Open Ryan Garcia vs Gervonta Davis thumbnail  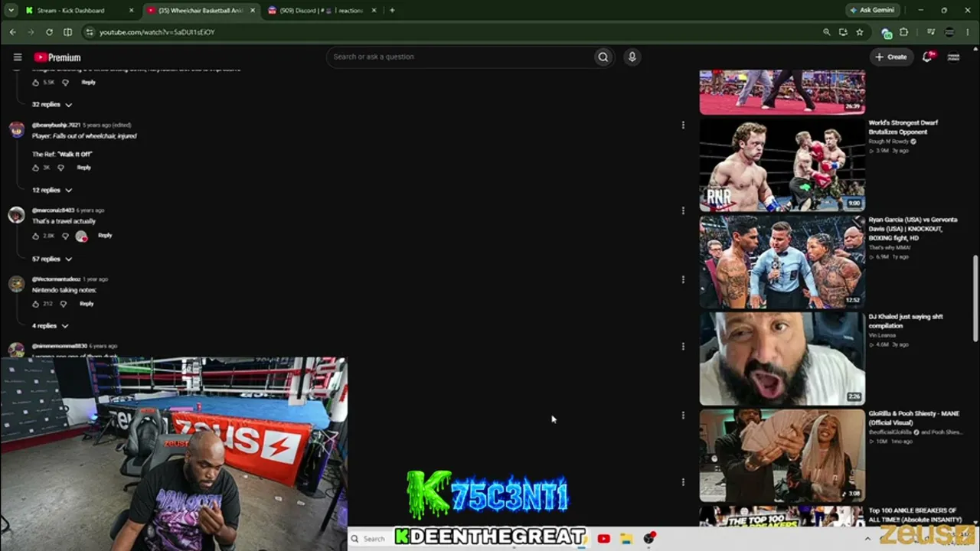782,261
